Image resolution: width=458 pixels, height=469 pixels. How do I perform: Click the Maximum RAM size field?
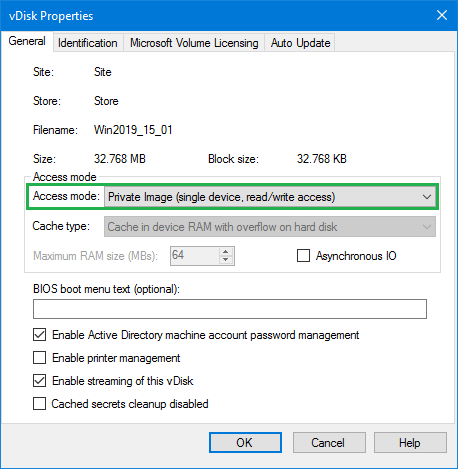pyautogui.click(x=195, y=256)
